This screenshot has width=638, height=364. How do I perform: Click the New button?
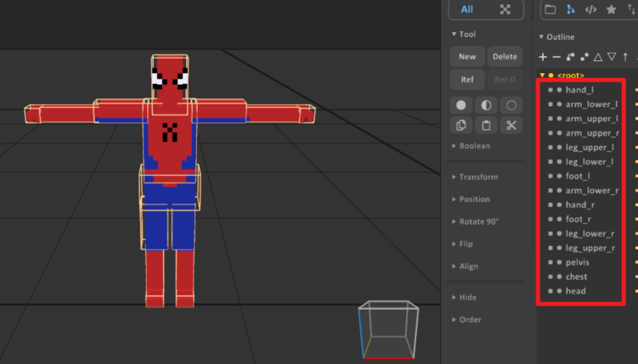467,57
